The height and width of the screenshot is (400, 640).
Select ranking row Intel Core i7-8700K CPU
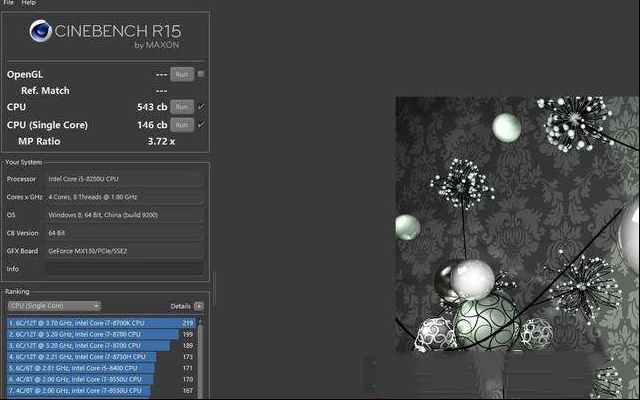tap(101, 323)
